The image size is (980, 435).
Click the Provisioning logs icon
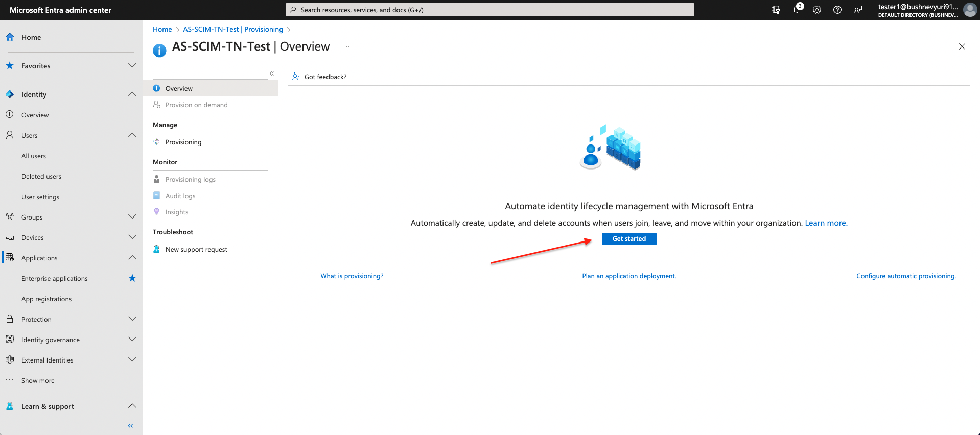tap(157, 179)
